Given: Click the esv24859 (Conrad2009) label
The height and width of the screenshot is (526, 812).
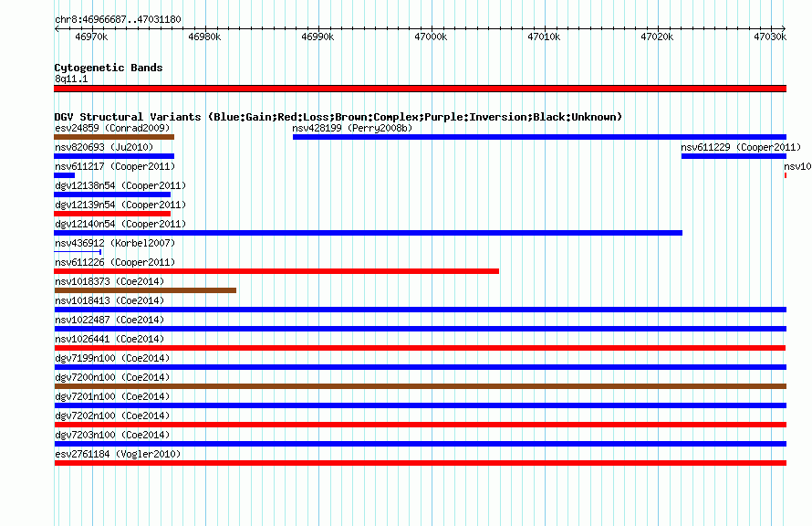Looking at the screenshot, I should click(112, 128).
